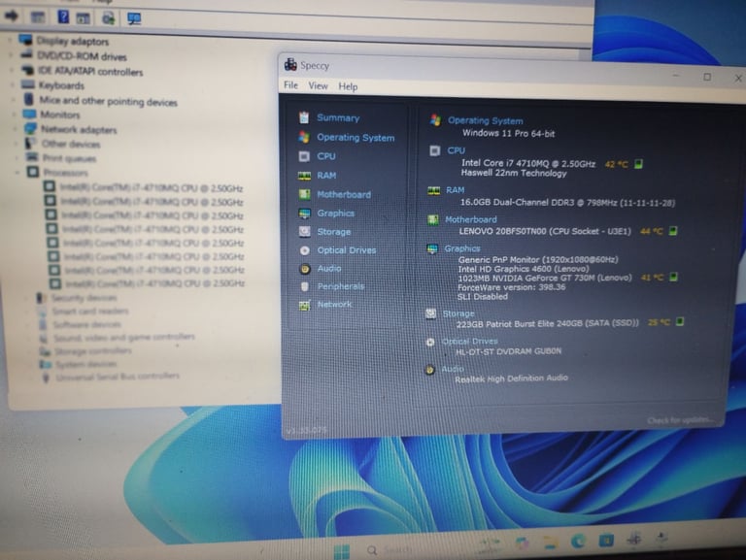
Task: Select Universal Serial Bus controllers entry
Action: (118, 377)
